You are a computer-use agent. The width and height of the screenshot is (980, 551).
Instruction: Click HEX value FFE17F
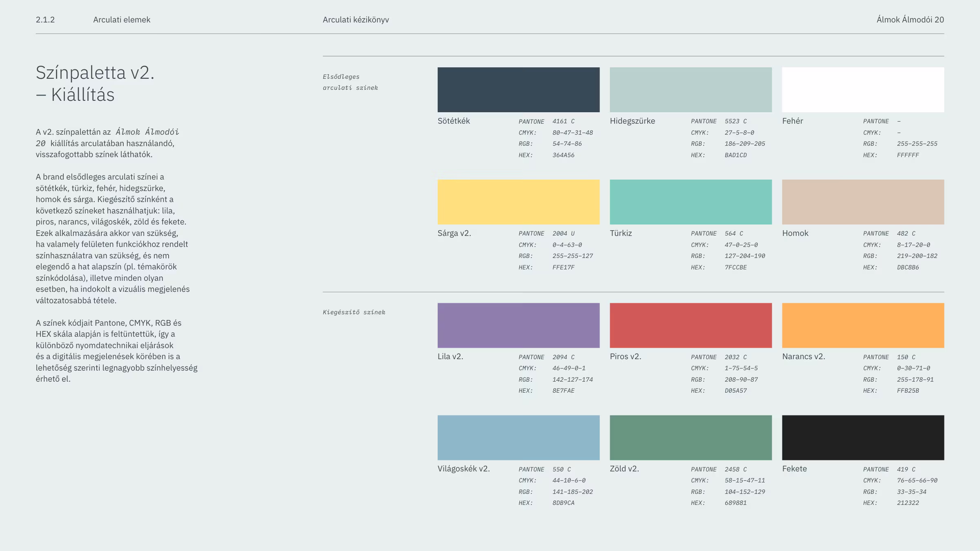(563, 267)
